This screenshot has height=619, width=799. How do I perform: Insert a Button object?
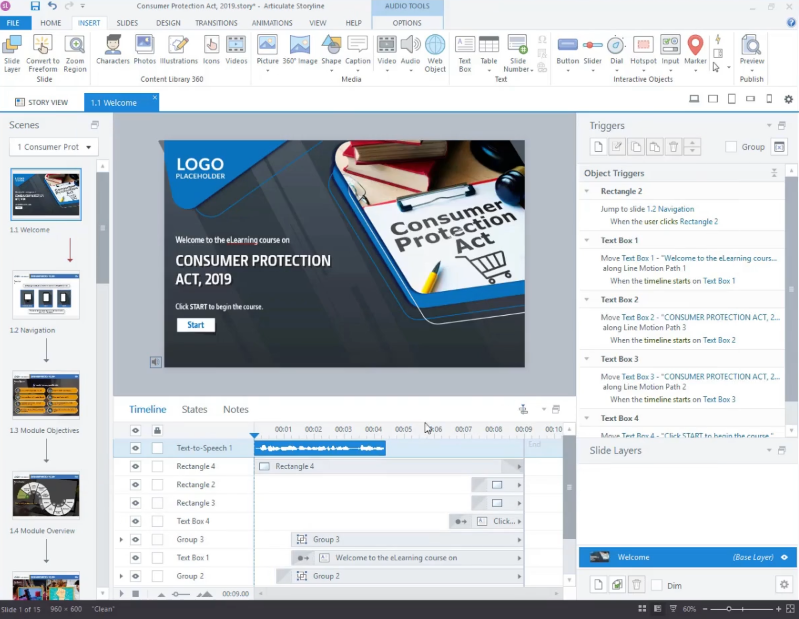click(x=568, y=53)
